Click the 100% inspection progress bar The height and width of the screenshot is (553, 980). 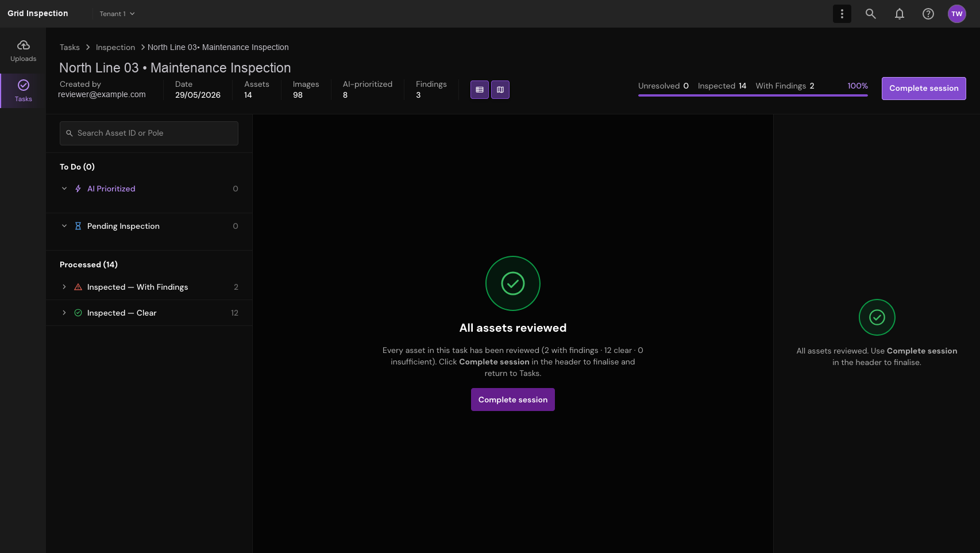pos(753,95)
